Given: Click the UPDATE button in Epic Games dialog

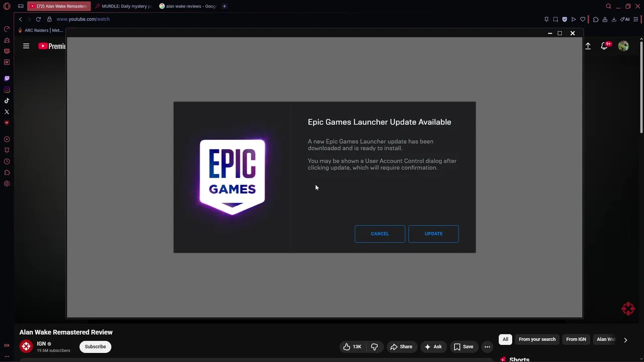Looking at the screenshot, I should click(433, 234).
